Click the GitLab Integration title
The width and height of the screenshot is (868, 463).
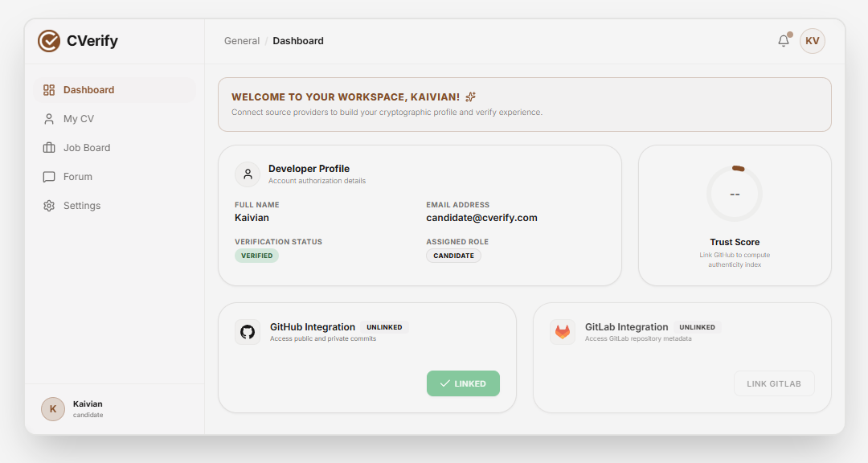point(627,327)
